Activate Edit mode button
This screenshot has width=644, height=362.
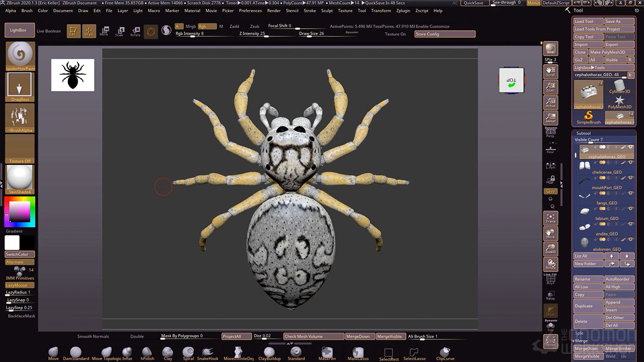click(73, 31)
